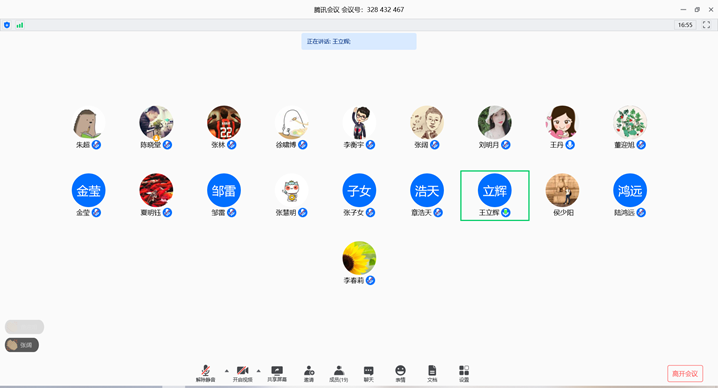Image resolution: width=718 pixels, height=388 pixels.
Task: Select 朱超's hedgehog avatar
Action: [x=88, y=122]
